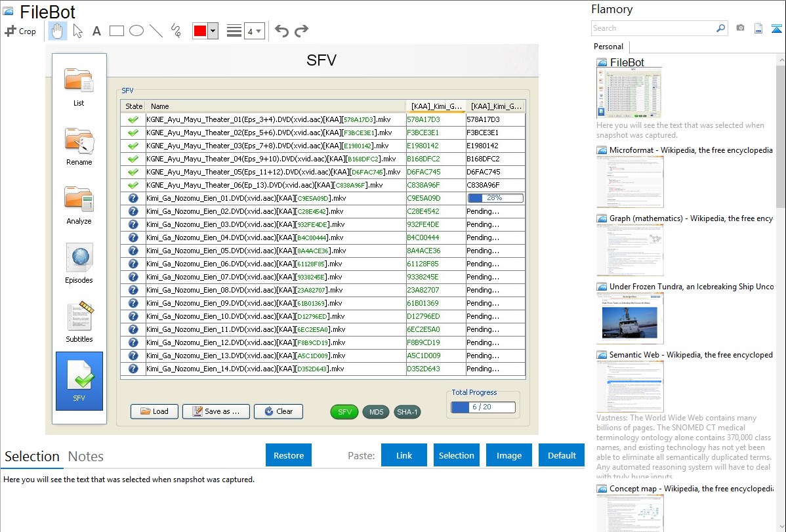Click the Restore button
The width and height of the screenshot is (786, 532).
click(x=289, y=455)
